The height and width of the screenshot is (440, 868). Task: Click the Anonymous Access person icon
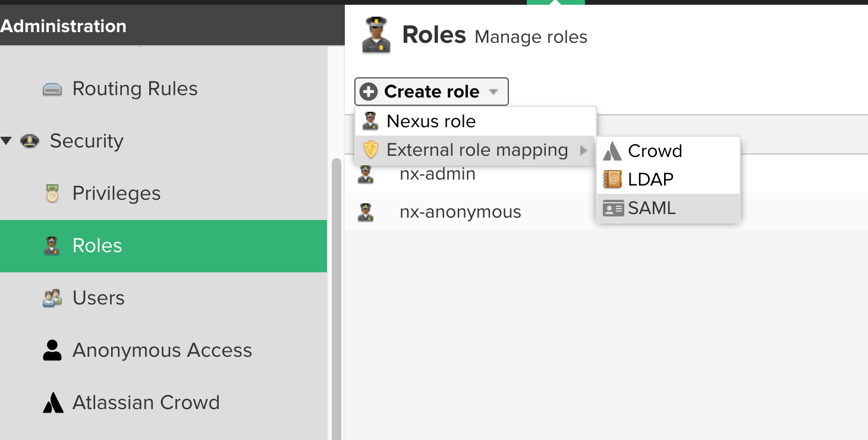tap(52, 350)
